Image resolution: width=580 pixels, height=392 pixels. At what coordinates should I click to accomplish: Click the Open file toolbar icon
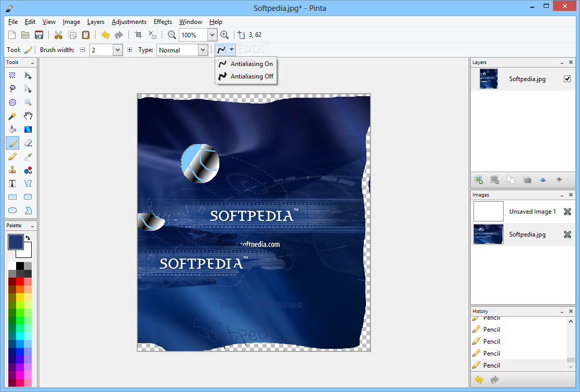pyautogui.click(x=25, y=35)
